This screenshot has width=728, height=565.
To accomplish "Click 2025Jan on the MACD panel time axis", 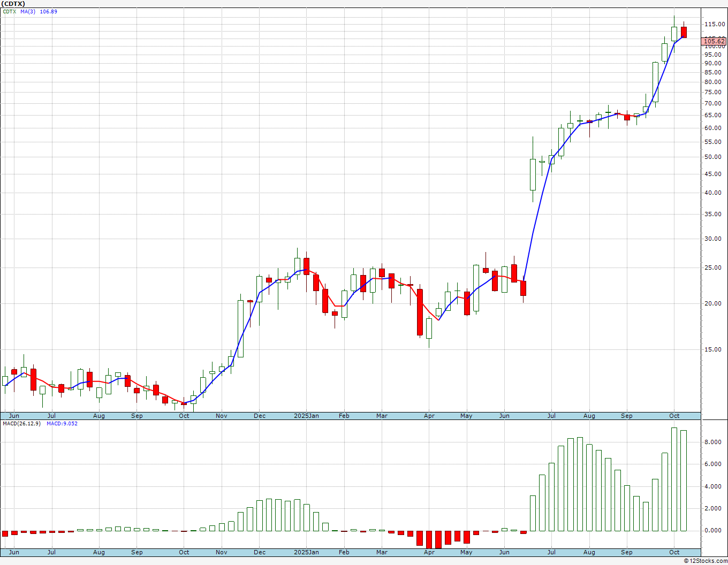I will 307,552.
